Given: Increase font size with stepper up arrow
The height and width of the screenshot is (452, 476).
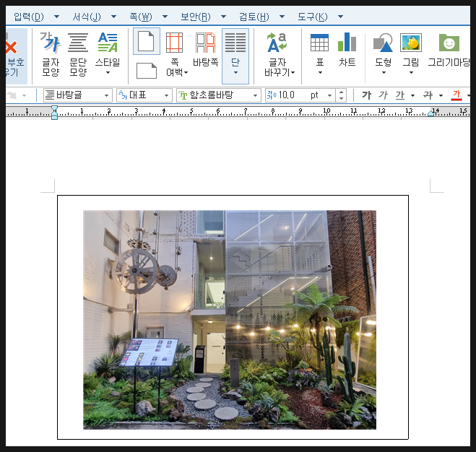Looking at the screenshot, I should tap(341, 92).
